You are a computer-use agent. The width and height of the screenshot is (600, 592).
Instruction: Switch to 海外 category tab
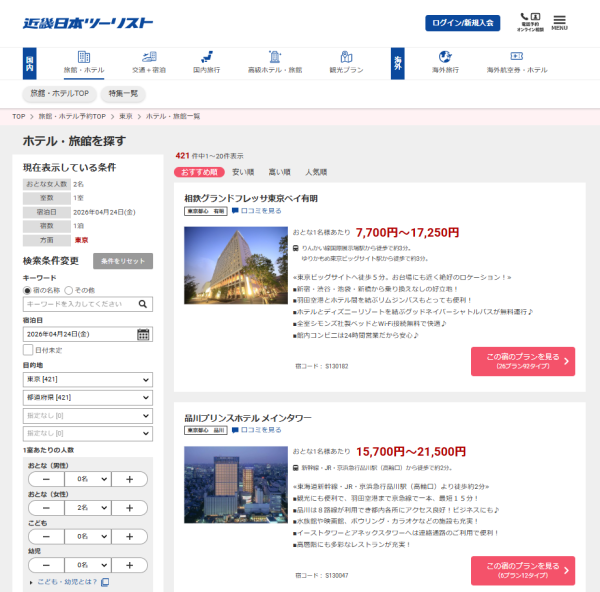(398, 64)
